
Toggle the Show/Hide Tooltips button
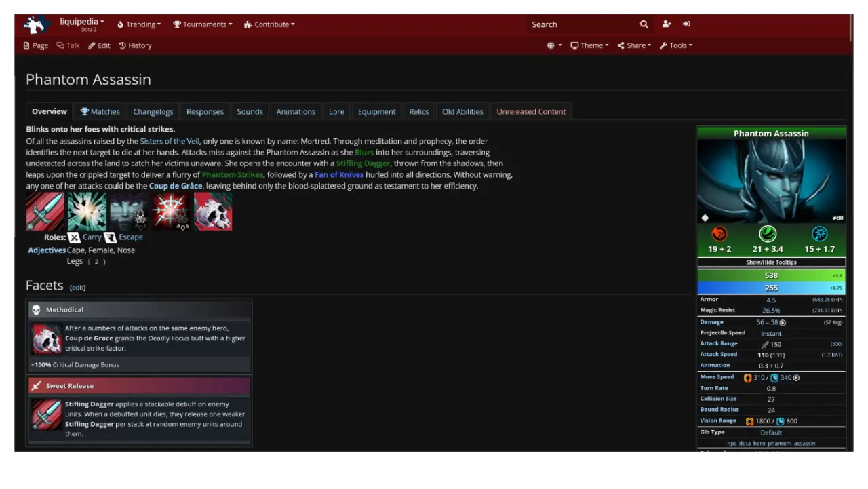(x=772, y=262)
